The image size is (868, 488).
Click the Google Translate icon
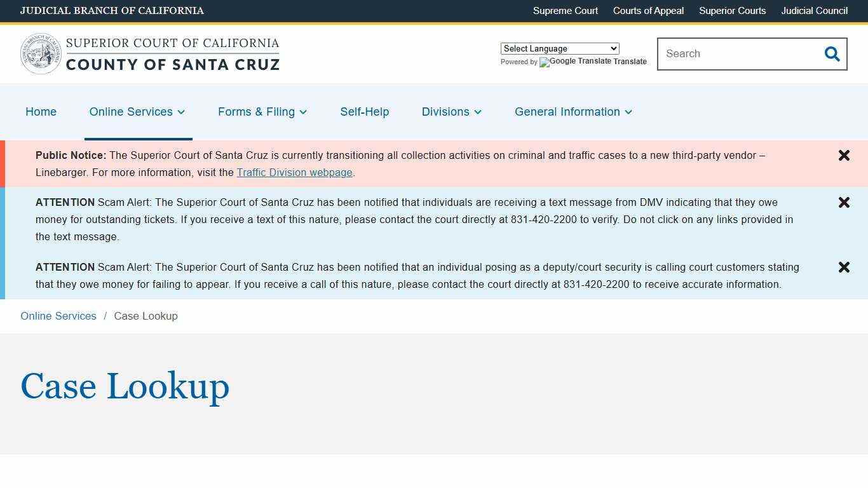(544, 62)
